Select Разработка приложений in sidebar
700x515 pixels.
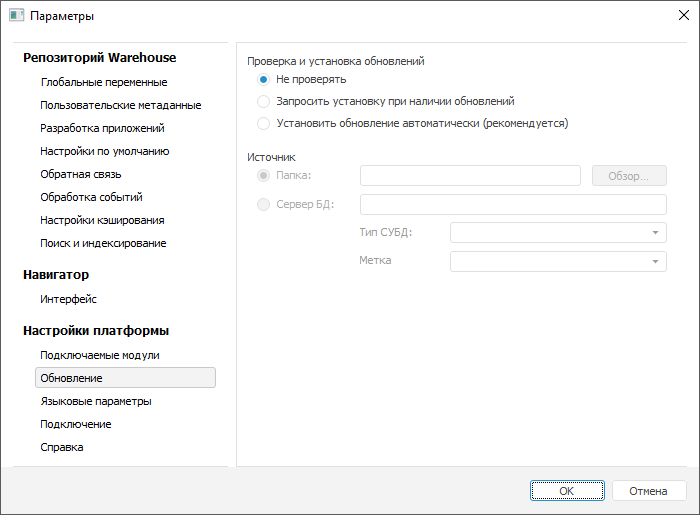click(102, 128)
